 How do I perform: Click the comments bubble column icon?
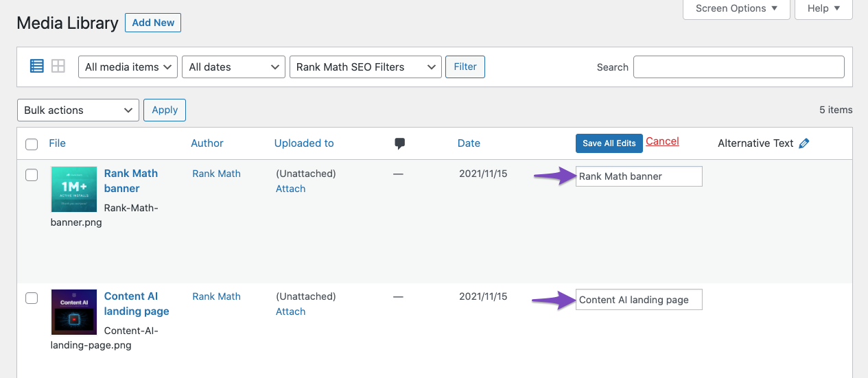400,143
